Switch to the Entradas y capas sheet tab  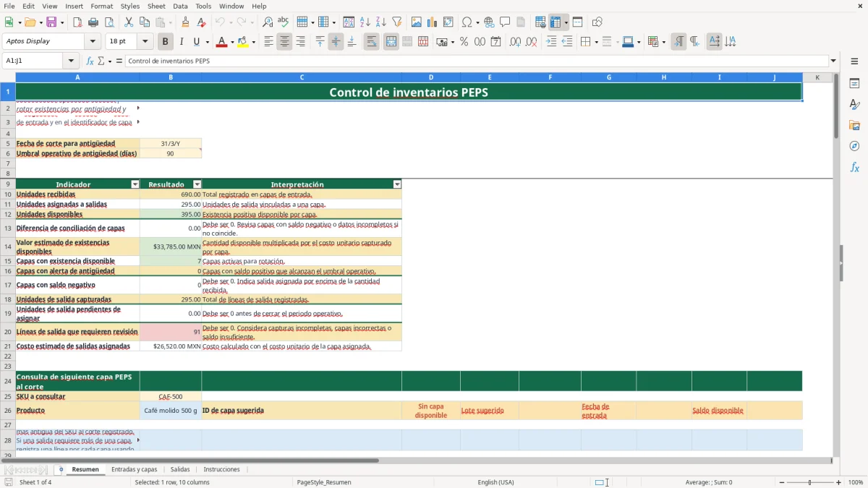click(135, 469)
